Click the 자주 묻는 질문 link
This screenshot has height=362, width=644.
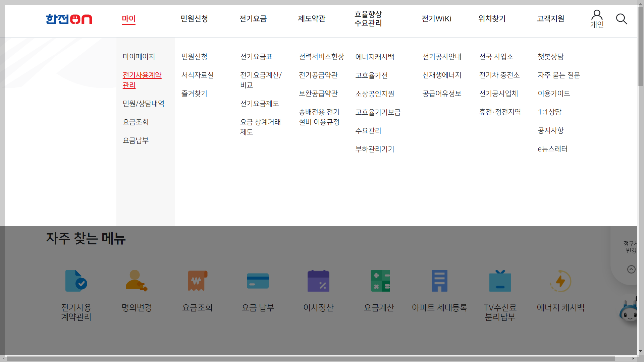559,75
